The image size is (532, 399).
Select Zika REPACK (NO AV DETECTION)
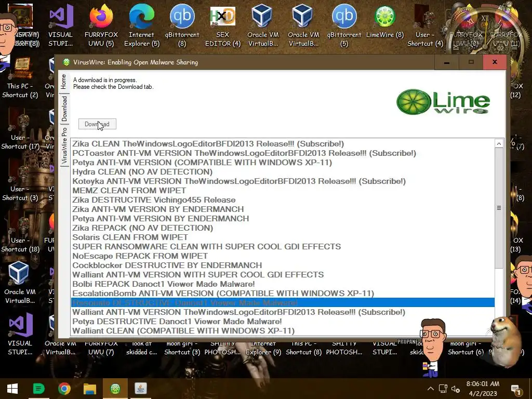(283, 228)
